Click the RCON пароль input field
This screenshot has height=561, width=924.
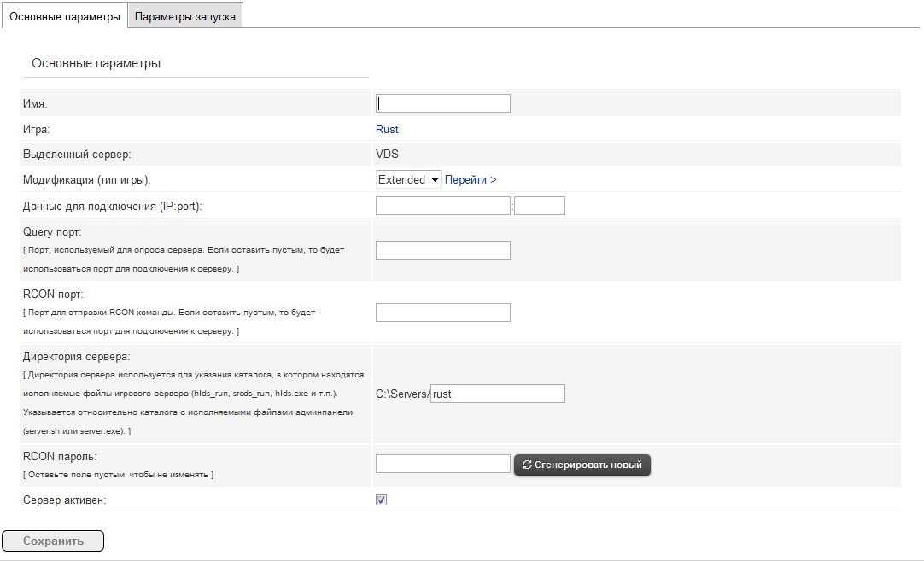tap(442, 464)
